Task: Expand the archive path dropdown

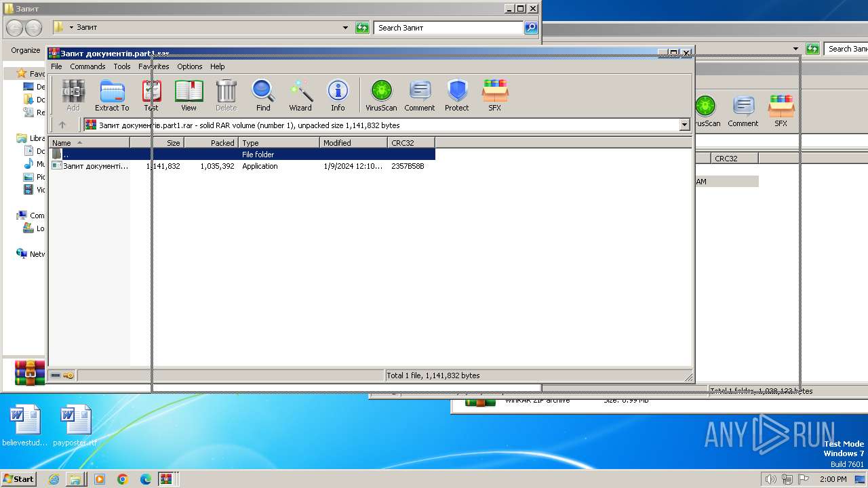Action: 684,125
